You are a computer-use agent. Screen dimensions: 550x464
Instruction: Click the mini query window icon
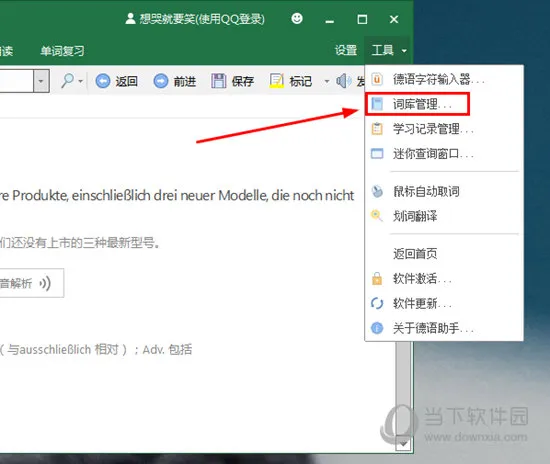click(377, 154)
